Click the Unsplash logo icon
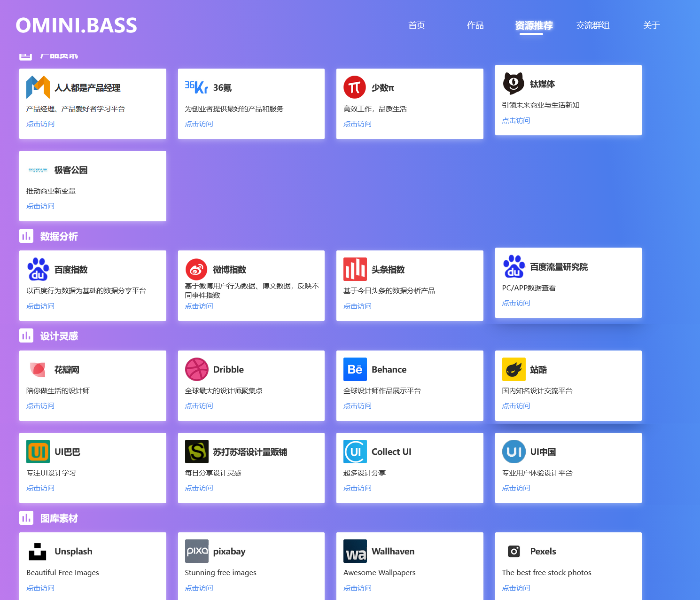The image size is (700, 600). tap(38, 551)
